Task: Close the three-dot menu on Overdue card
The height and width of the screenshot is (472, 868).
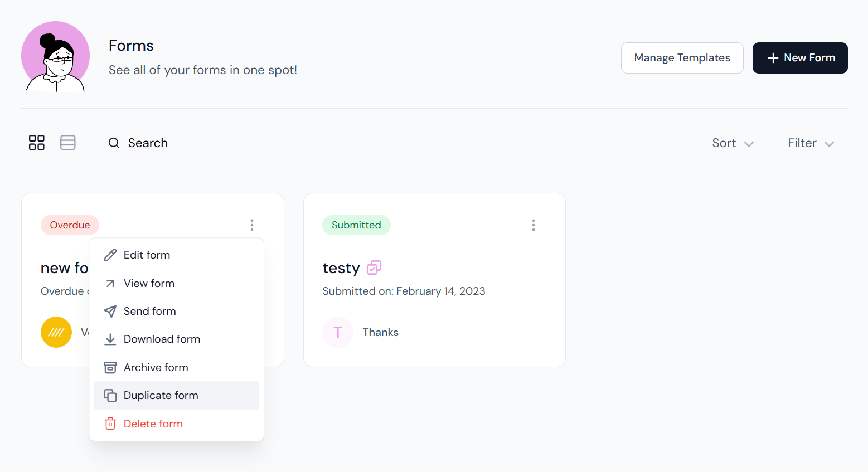Action: pos(252,225)
